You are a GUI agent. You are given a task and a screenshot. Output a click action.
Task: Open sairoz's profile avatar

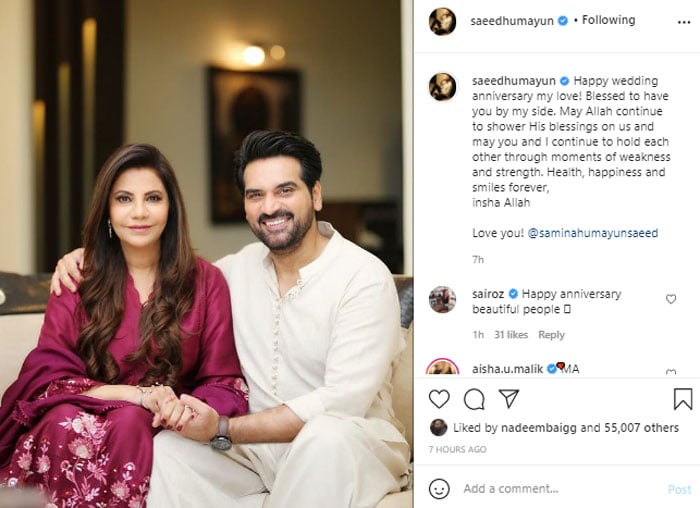(442, 300)
